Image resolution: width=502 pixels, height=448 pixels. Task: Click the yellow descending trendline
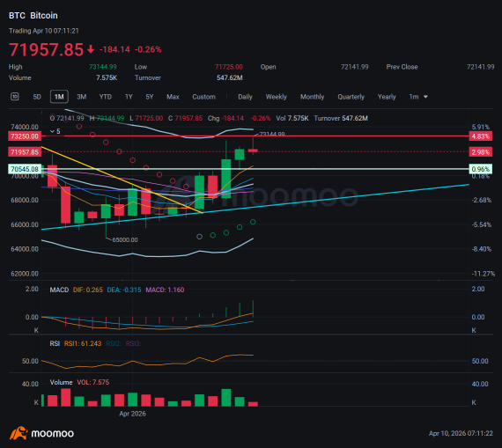pyautogui.click(x=122, y=180)
